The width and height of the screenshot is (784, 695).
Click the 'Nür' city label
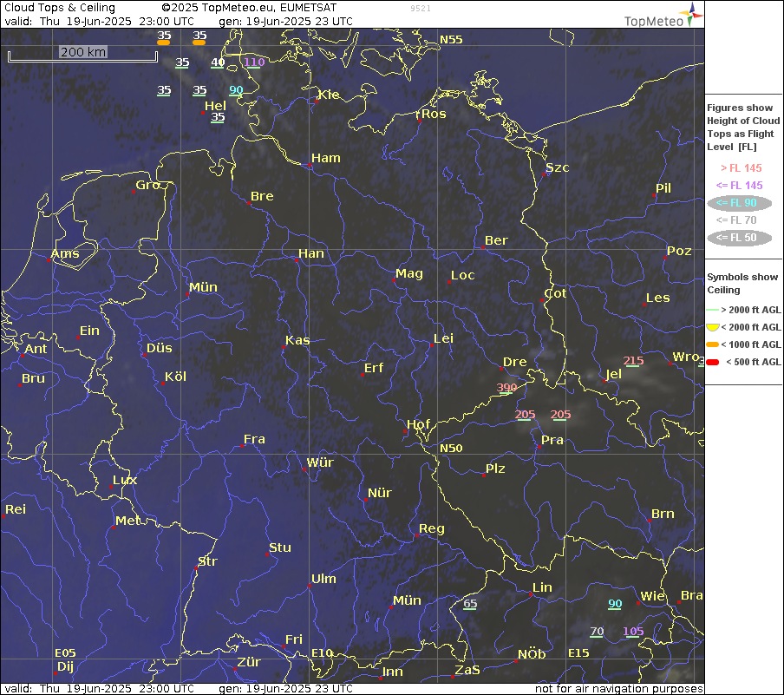click(x=380, y=493)
